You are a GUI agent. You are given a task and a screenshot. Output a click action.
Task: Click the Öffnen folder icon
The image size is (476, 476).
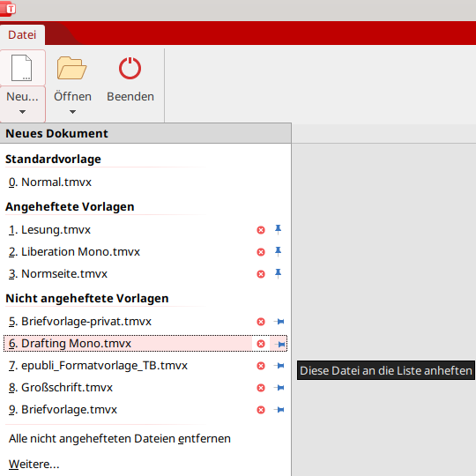click(72, 68)
